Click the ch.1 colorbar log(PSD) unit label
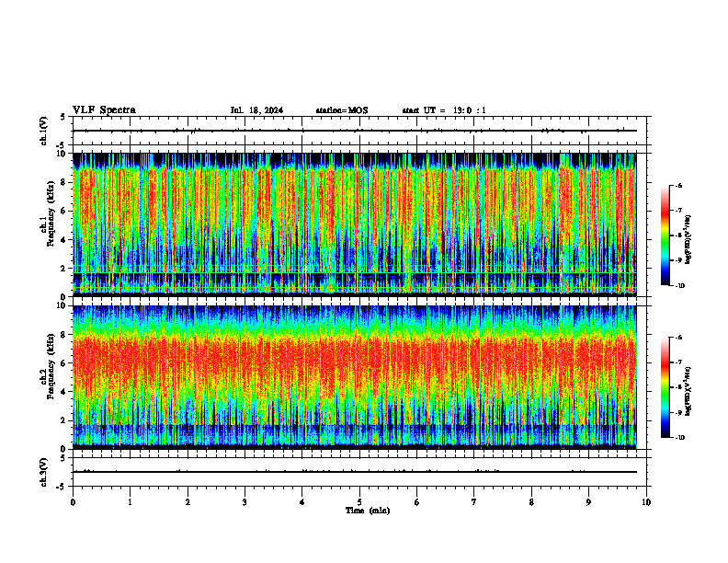The image size is (728, 563). point(688,240)
